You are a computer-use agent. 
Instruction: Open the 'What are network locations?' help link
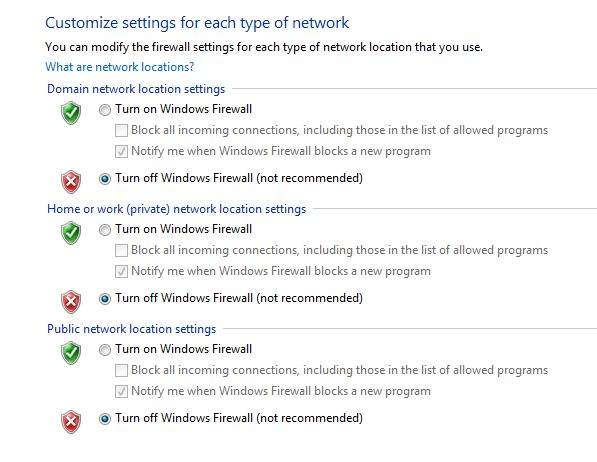pos(120,67)
